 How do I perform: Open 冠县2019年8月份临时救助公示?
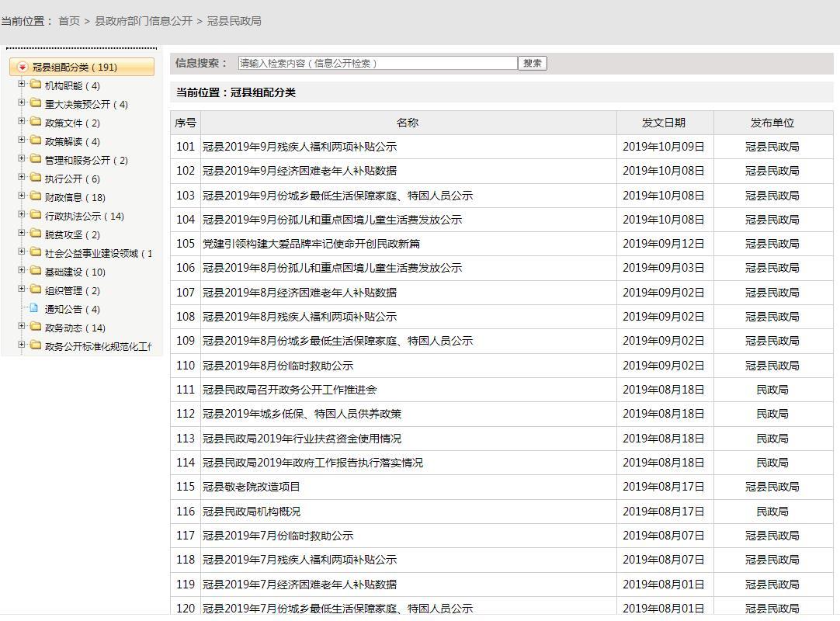(x=278, y=366)
